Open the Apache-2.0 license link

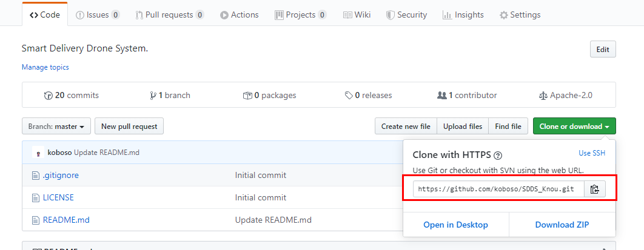point(565,96)
